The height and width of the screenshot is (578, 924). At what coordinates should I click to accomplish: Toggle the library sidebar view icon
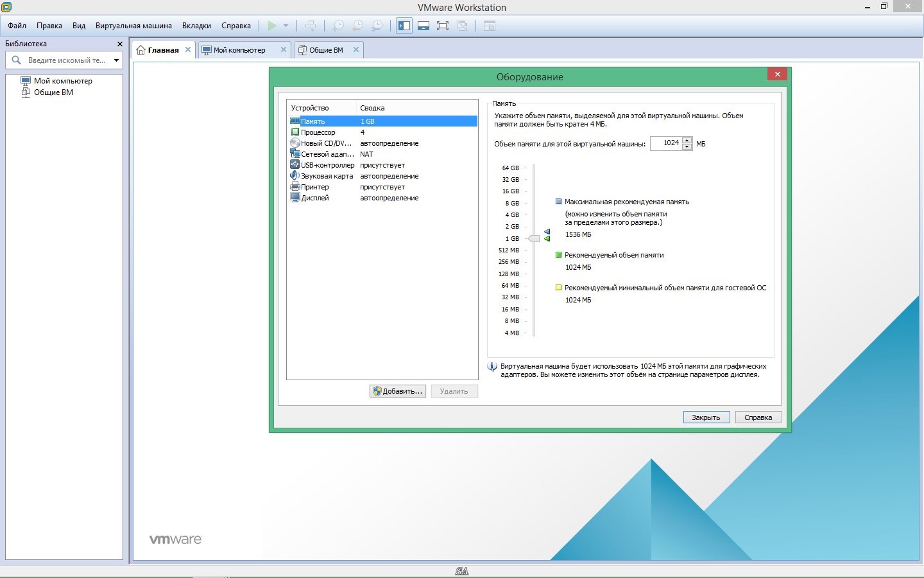404,26
